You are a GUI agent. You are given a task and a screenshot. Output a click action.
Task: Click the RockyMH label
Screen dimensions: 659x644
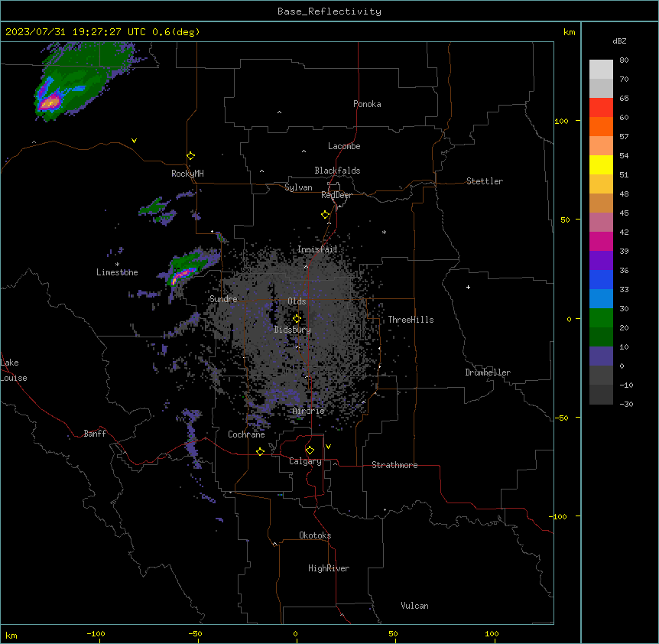click(x=187, y=174)
